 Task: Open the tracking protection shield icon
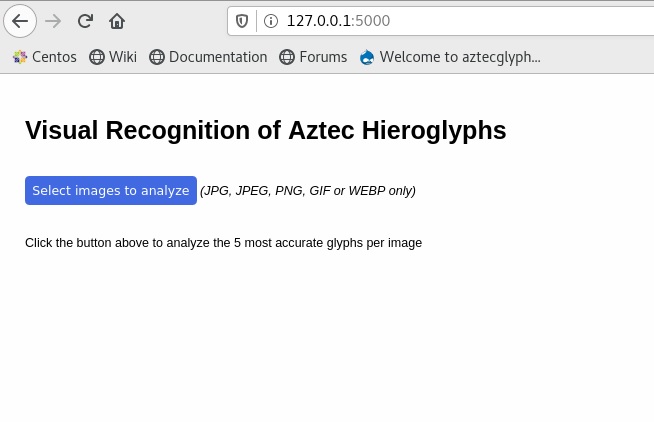(x=242, y=21)
